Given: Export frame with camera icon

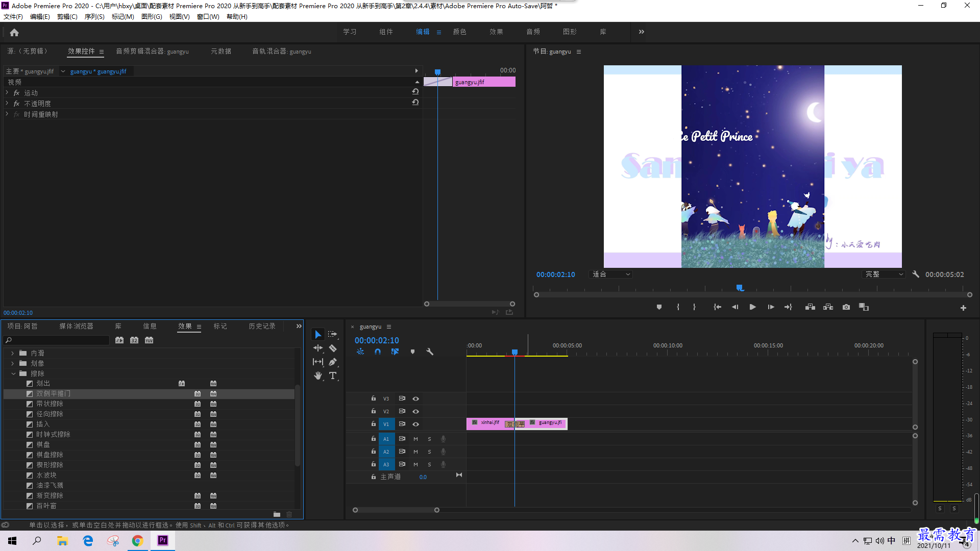Looking at the screenshot, I should click(846, 307).
